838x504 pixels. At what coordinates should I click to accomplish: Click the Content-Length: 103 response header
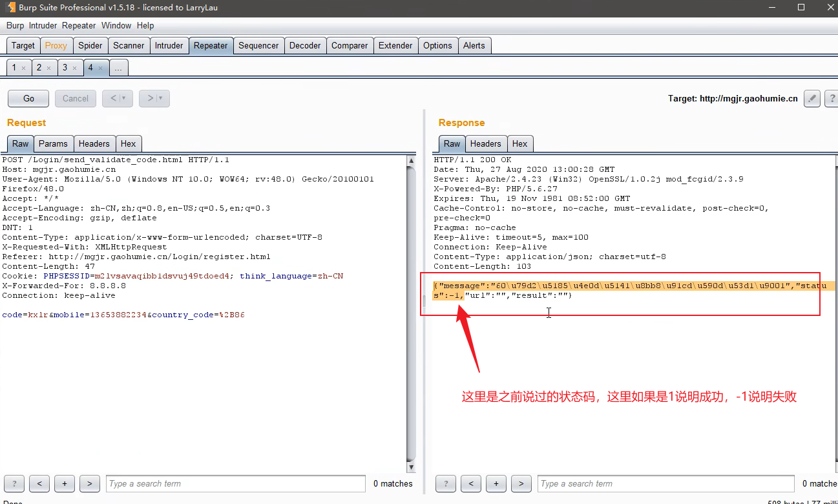[483, 266]
